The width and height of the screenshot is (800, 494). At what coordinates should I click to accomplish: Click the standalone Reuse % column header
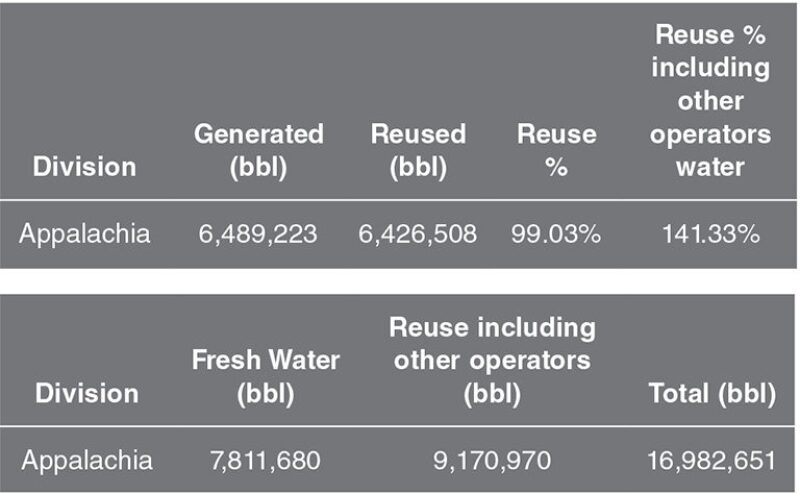[556, 149]
